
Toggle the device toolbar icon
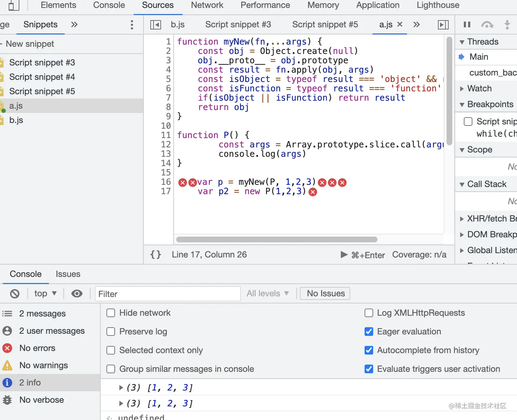[13, 5]
